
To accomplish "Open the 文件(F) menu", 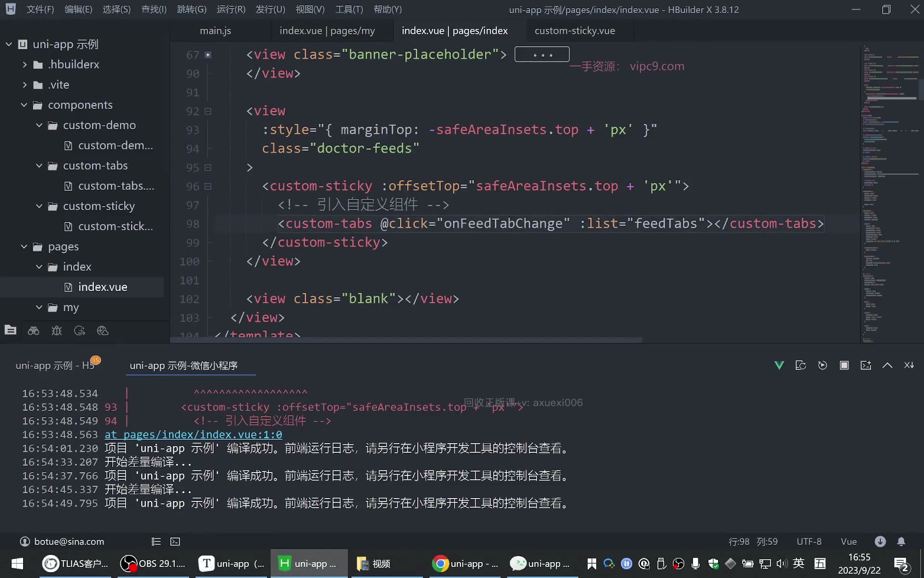I will tap(40, 10).
